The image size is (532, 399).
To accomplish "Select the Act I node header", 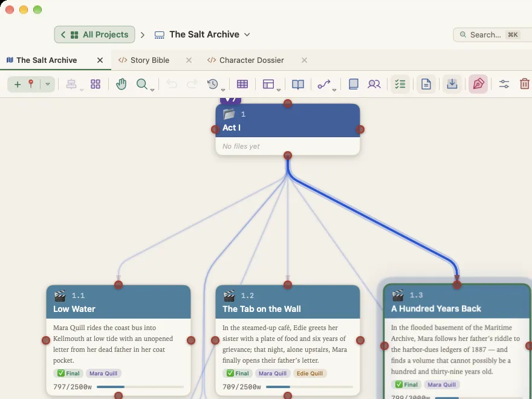I will tap(288, 121).
